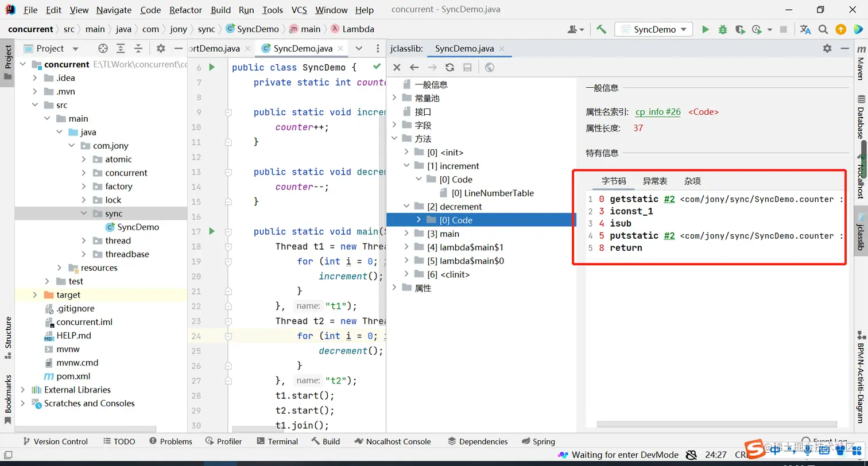Switch to the 异常表 tab

click(655, 181)
